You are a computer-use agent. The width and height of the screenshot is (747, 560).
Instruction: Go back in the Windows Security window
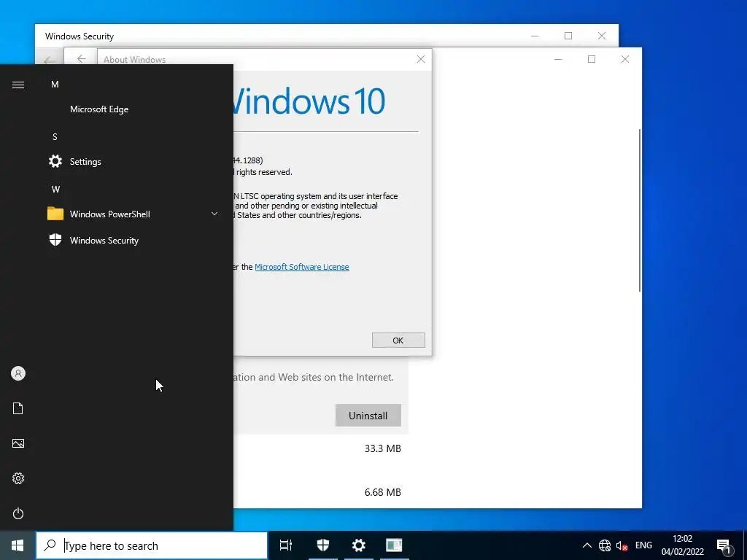coord(49,60)
